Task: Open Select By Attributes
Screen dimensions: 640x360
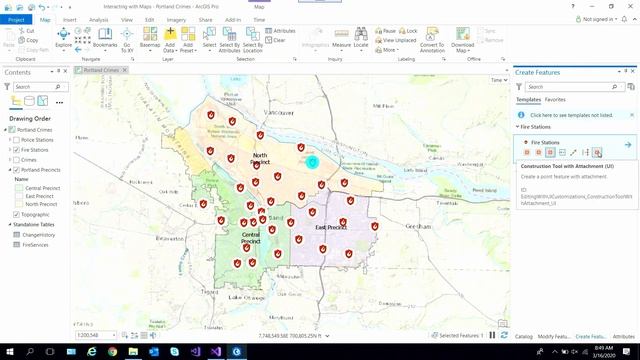Action: (229, 39)
